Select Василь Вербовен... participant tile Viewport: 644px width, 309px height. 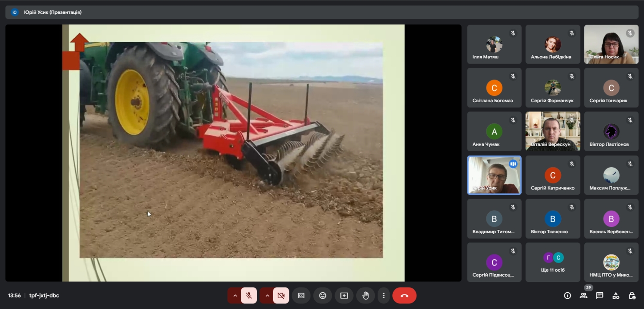click(611, 219)
